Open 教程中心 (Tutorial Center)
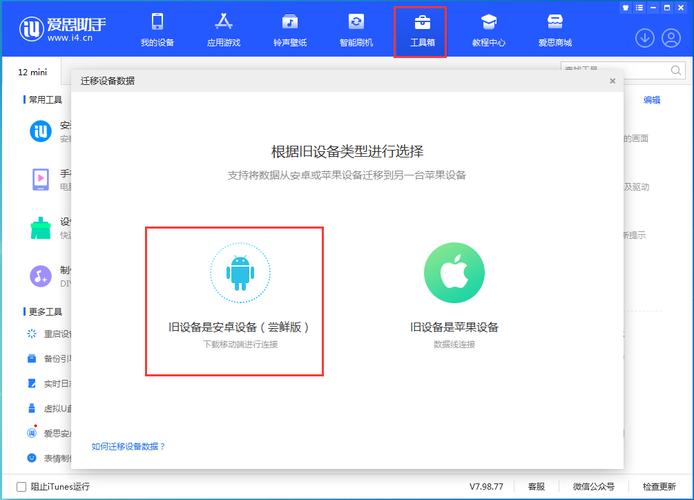 (488, 30)
